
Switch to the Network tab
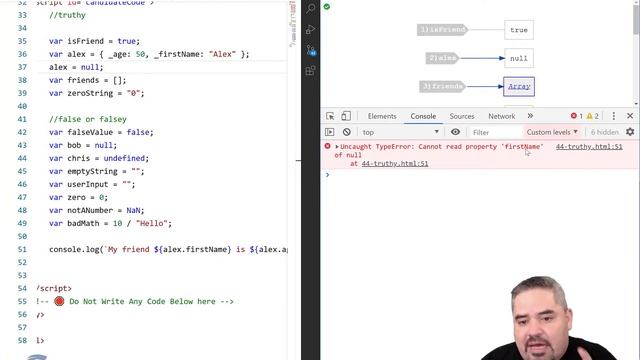[502, 116]
